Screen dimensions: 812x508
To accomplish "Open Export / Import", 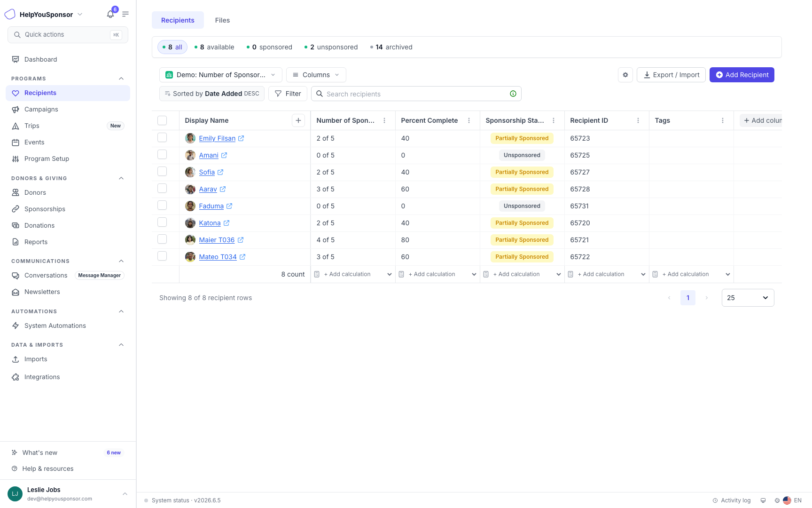I will [x=671, y=75].
